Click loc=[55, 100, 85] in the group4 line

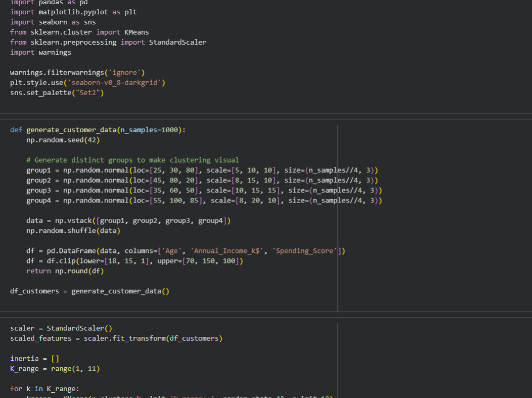[169, 201]
